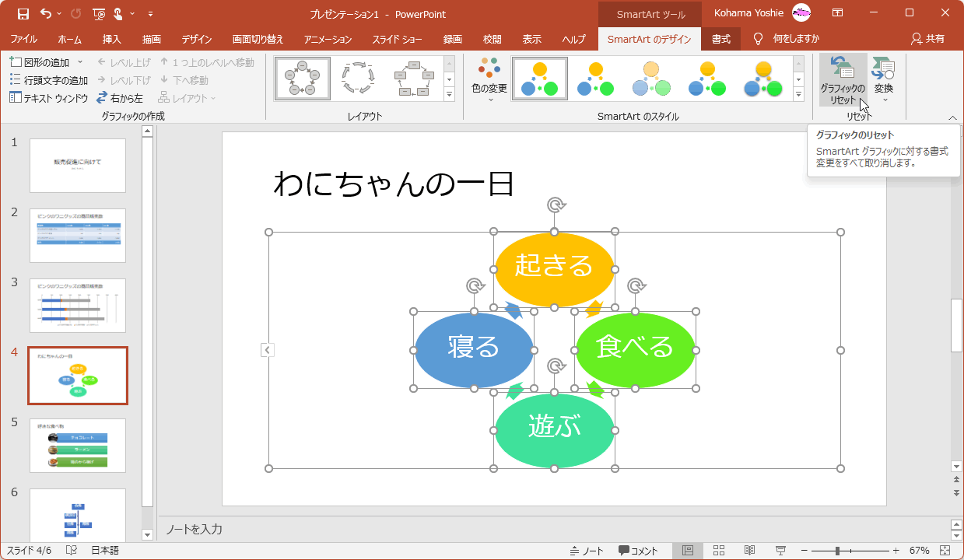This screenshot has height=560, width=964.
Task: Switch to スライド一覧 view in status bar
Action: (x=717, y=550)
